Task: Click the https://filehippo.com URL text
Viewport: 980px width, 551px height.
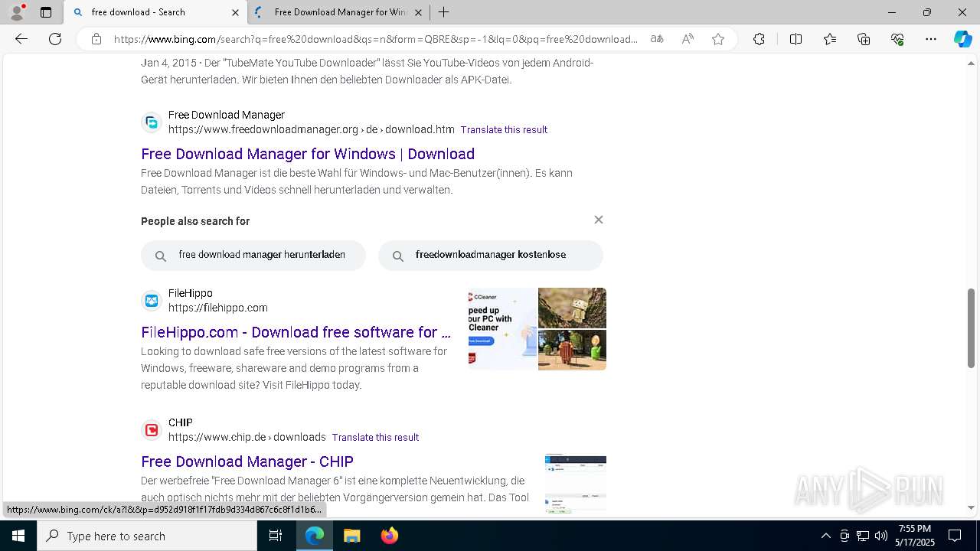Action: pyautogui.click(x=218, y=308)
